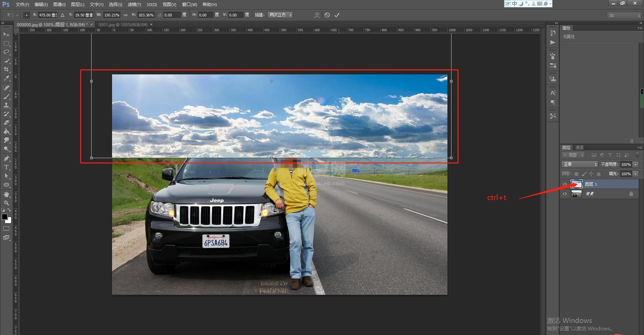Image resolution: width=644 pixels, height=335 pixels.
Task: Open the Paragraph panel icon
Action: point(553,103)
